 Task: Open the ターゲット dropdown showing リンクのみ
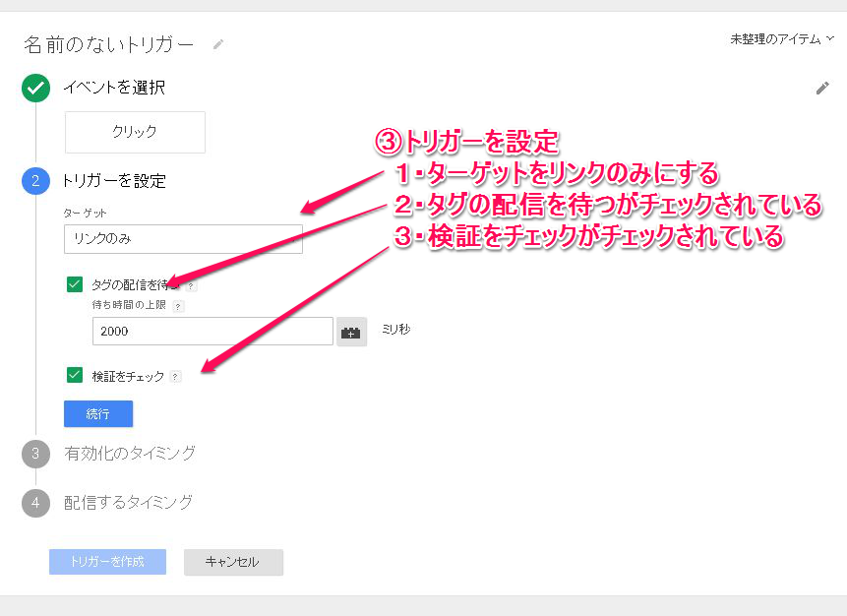pos(183,239)
